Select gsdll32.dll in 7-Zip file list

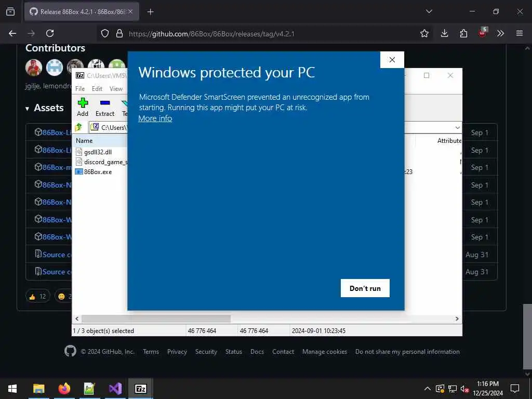point(98,152)
